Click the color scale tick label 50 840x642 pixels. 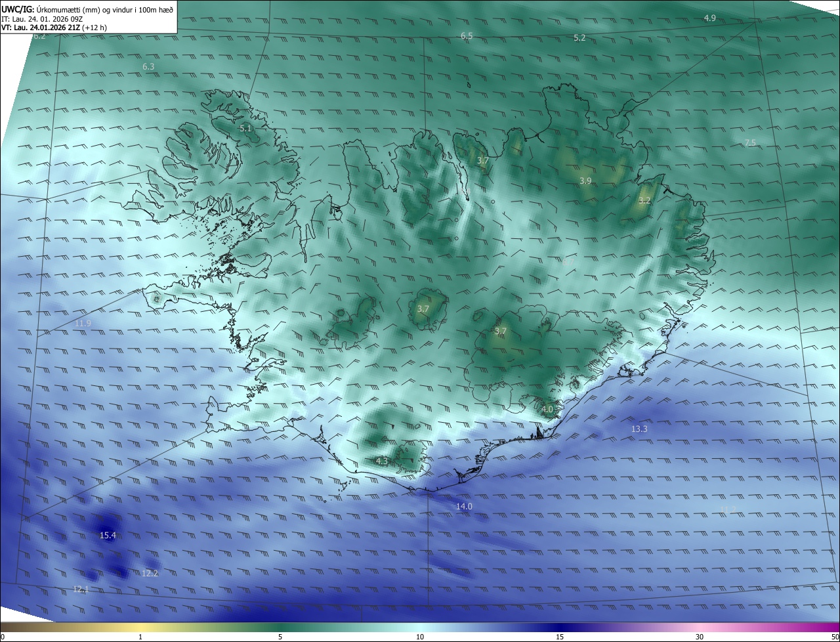pyautogui.click(x=834, y=637)
